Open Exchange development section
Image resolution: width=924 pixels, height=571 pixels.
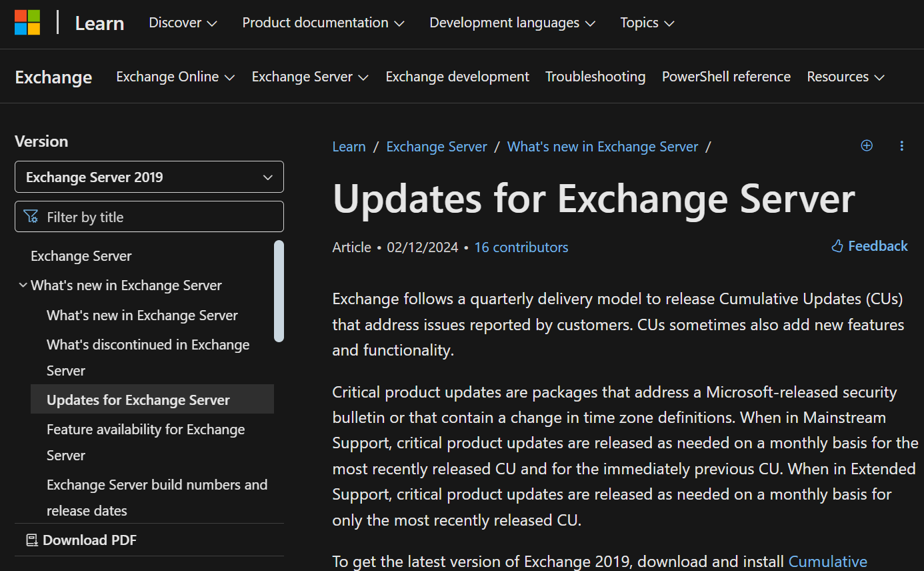(x=457, y=77)
